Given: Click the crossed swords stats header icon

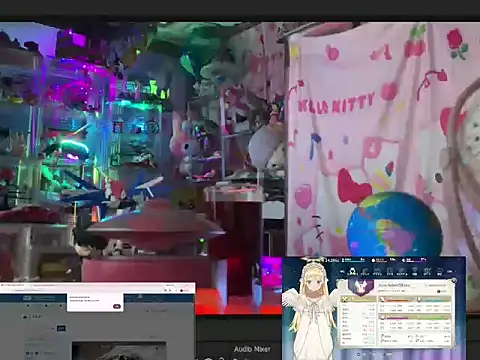Looking at the screenshot, I should pos(344,299).
